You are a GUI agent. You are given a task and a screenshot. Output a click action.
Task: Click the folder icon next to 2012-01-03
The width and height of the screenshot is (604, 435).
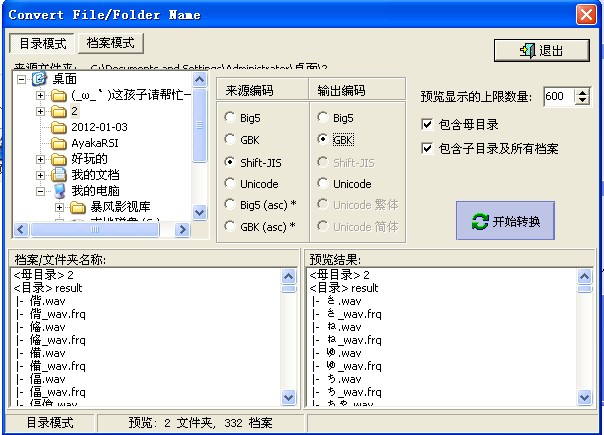59,127
